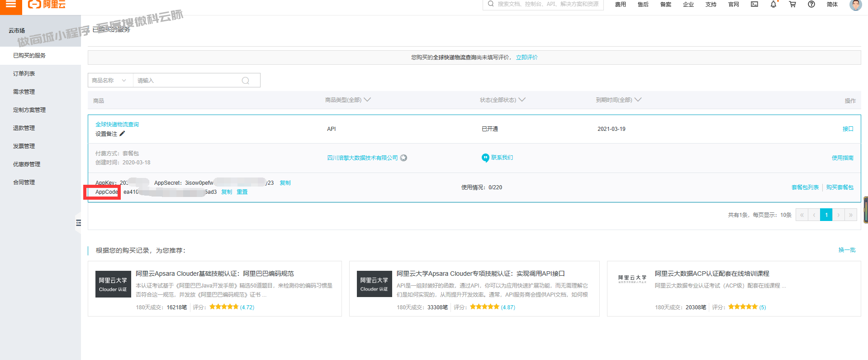Open the 使用指南 link

[x=842, y=158]
